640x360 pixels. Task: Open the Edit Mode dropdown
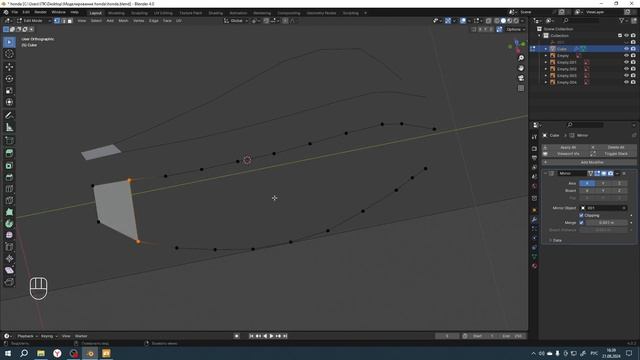pyautogui.click(x=34, y=20)
